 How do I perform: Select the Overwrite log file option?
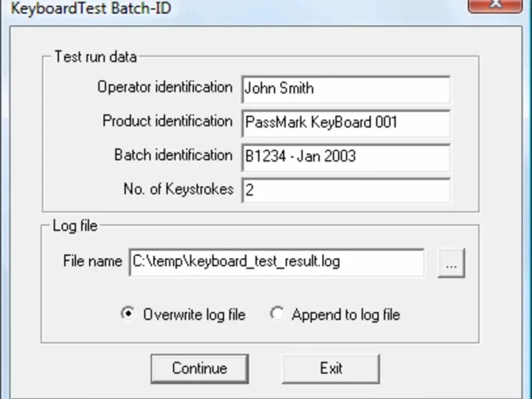pyautogui.click(x=128, y=314)
